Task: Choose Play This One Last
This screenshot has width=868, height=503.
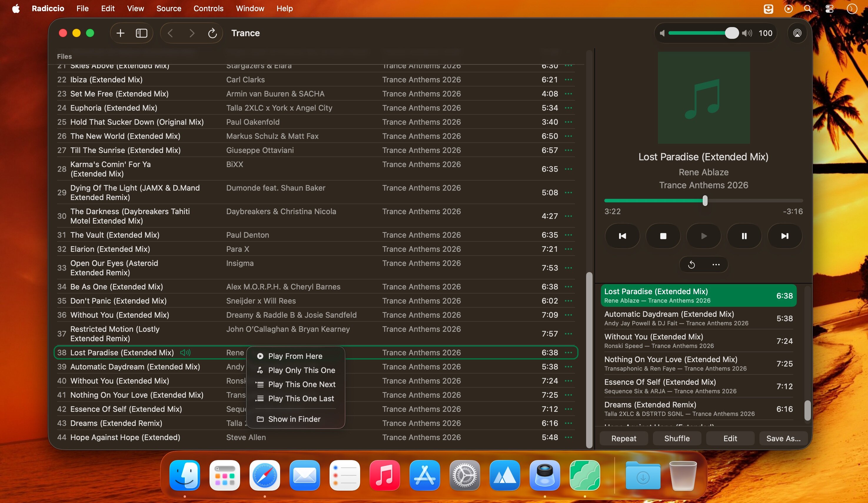Action: pos(295,398)
